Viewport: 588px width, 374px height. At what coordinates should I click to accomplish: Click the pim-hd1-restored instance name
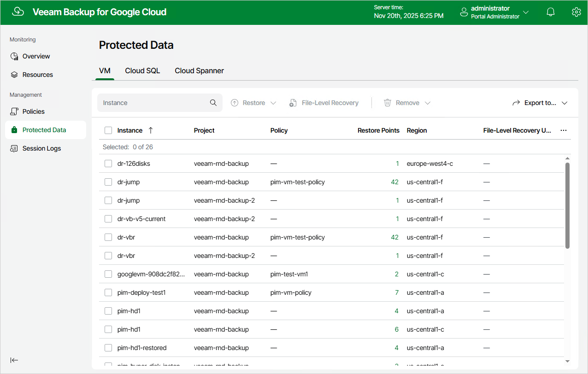pos(142,348)
